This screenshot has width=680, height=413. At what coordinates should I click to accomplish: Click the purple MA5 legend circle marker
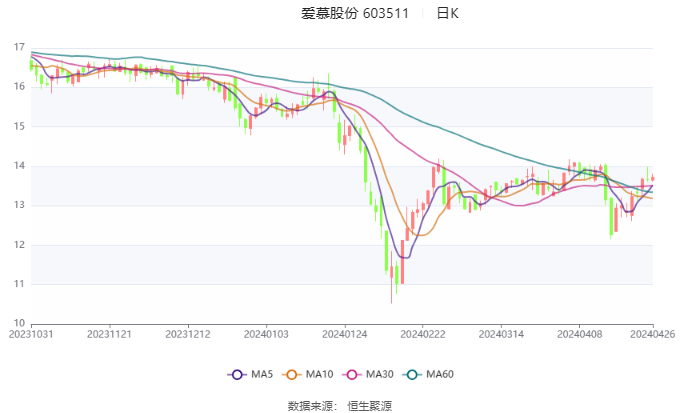click(x=237, y=374)
